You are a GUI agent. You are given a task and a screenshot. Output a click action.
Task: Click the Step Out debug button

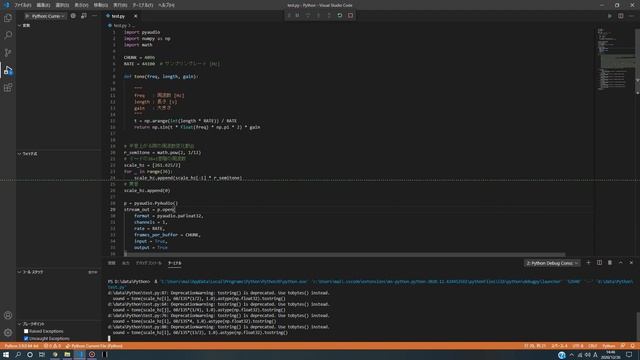coord(329,16)
